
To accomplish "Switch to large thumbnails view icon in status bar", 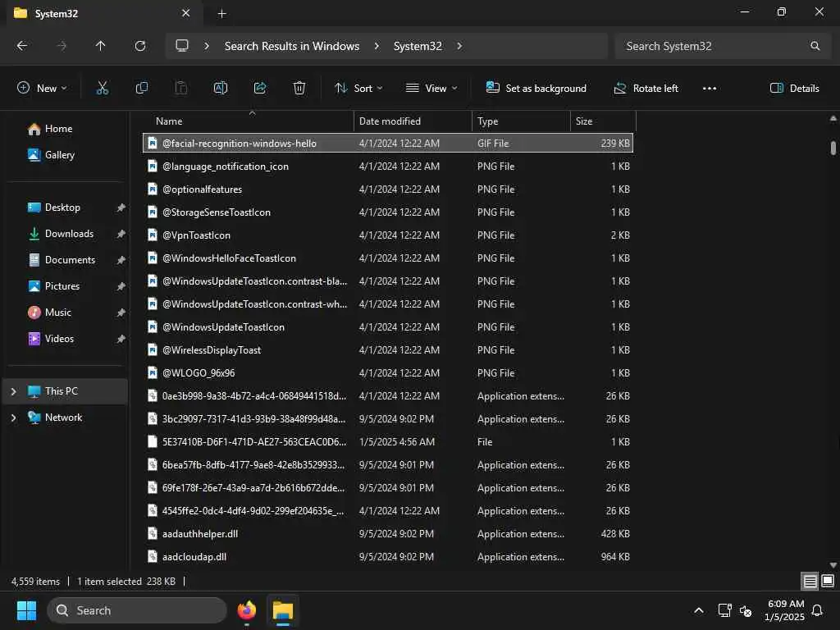I will (x=828, y=581).
